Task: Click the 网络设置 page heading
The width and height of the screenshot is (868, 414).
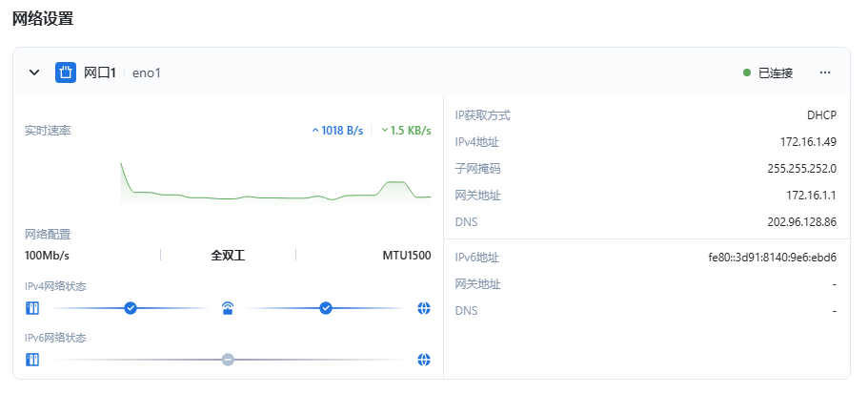Action: (x=43, y=18)
